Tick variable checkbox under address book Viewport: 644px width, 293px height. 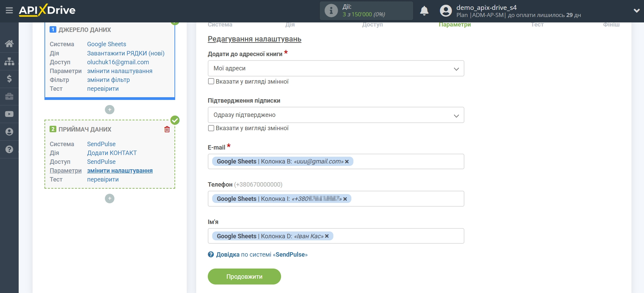click(211, 82)
